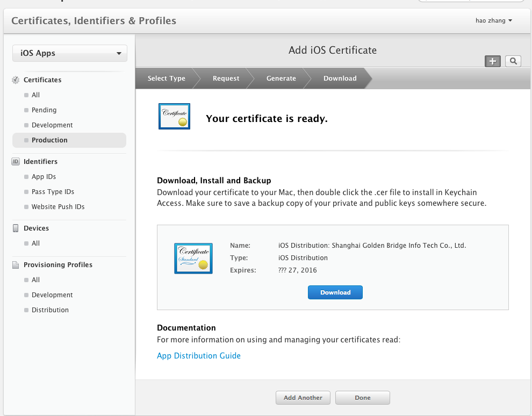Click the Certificate Standard thumbnail image
This screenshot has height=416, width=532.
point(193,259)
